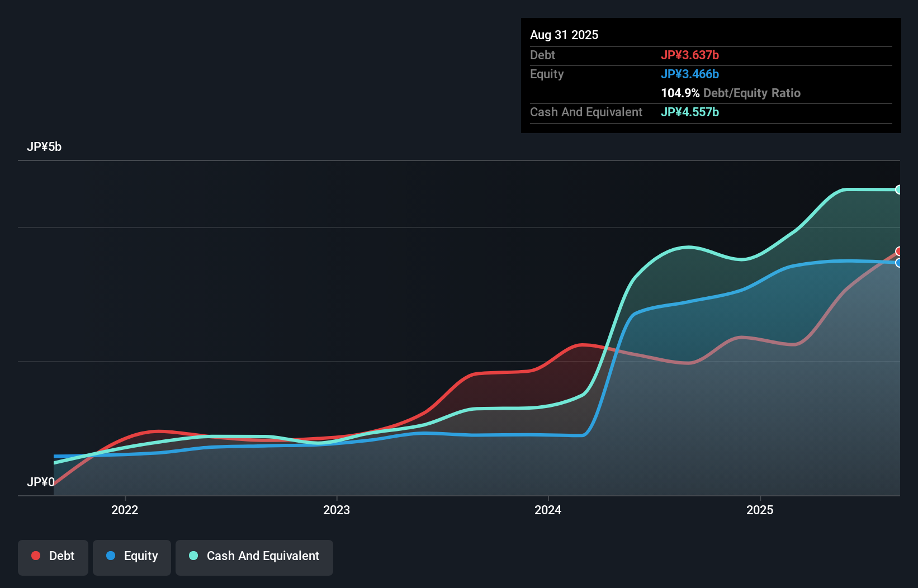The width and height of the screenshot is (918, 588).
Task: Click the Equity row label in the tooltip
Action: (546, 74)
